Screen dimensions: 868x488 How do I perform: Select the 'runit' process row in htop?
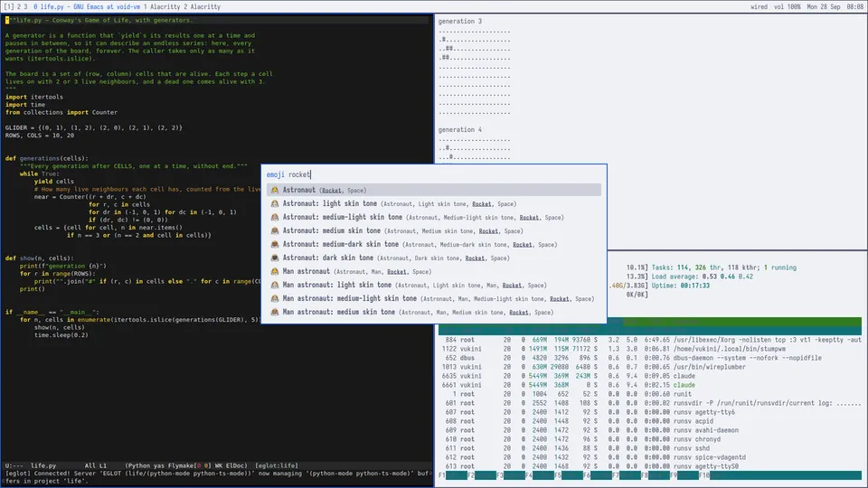(x=650, y=394)
